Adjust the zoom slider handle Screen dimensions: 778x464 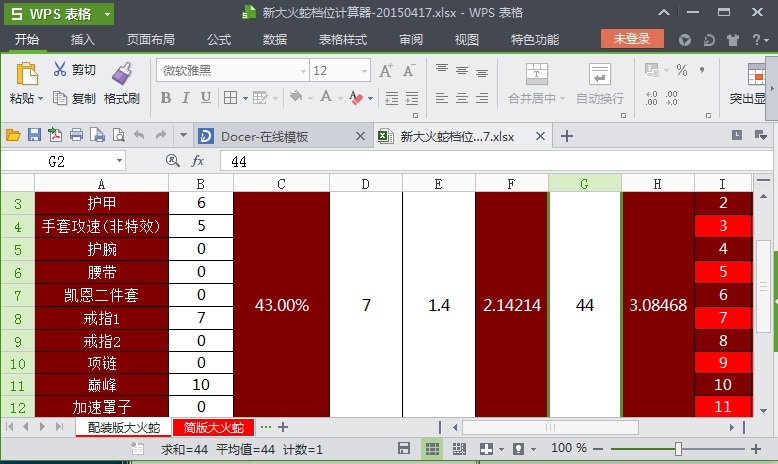(678, 449)
